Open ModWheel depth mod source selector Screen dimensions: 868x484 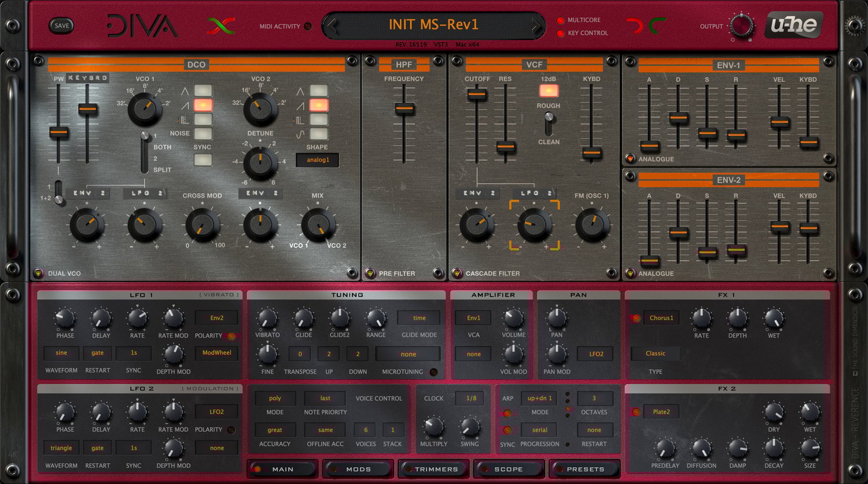[x=216, y=353]
